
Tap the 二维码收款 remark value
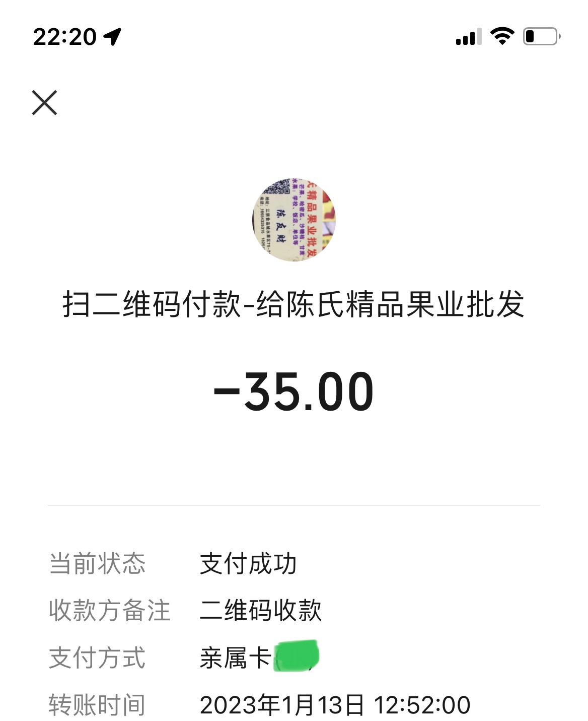pos(260,610)
